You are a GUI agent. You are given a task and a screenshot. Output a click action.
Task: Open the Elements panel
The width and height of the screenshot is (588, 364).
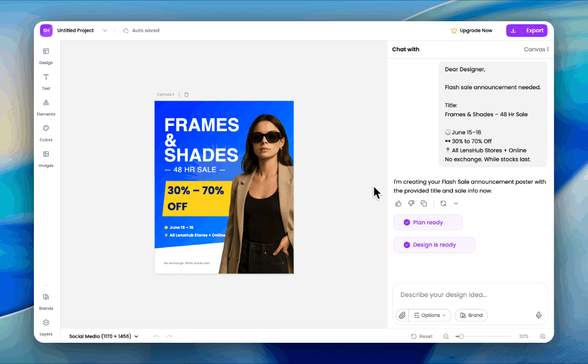click(x=46, y=107)
